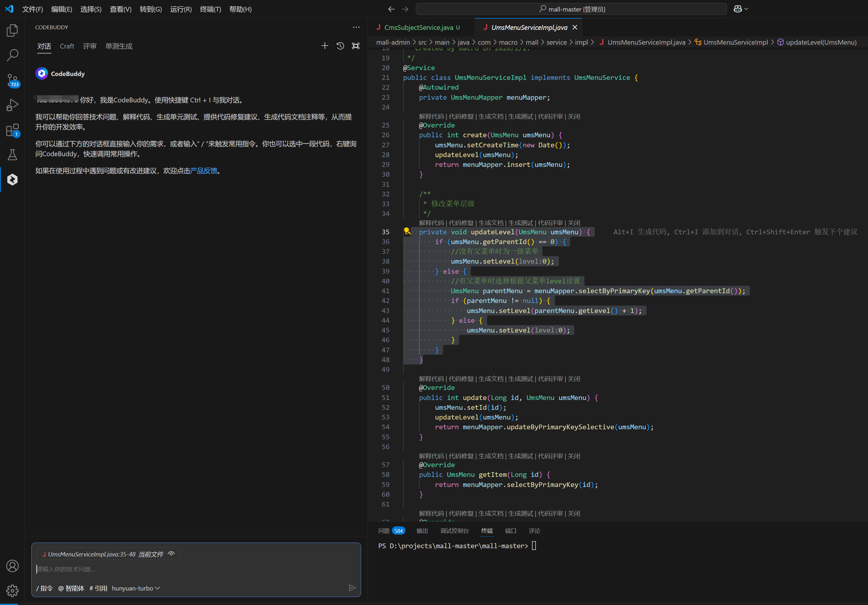The height and width of the screenshot is (605, 868).
Task: Toggle the current file eye icon
Action: pos(171,554)
